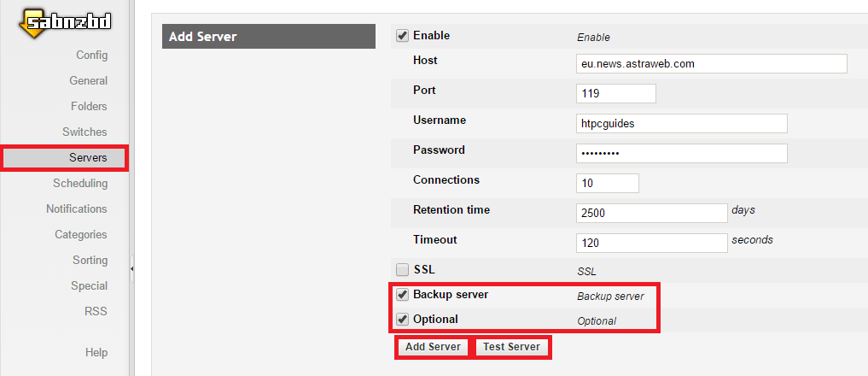Click the Add Server button
Viewport: 868px width, 376px height.
click(433, 347)
